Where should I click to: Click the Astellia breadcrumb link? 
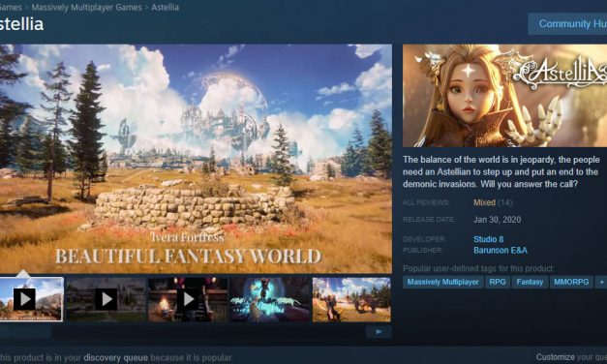coord(166,8)
